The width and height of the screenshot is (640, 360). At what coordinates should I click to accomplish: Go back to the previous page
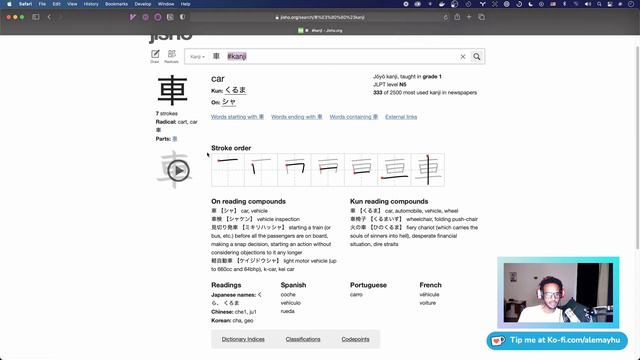click(x=49, y=17)
